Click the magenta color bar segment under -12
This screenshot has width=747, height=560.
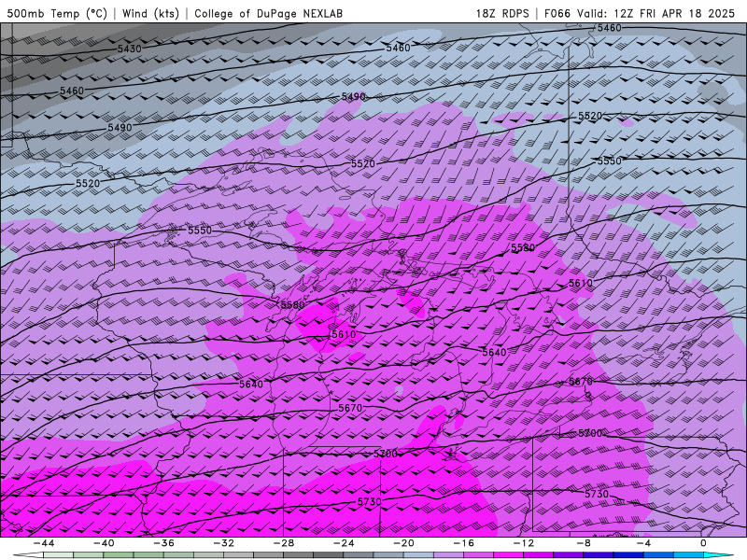point(539,555)
